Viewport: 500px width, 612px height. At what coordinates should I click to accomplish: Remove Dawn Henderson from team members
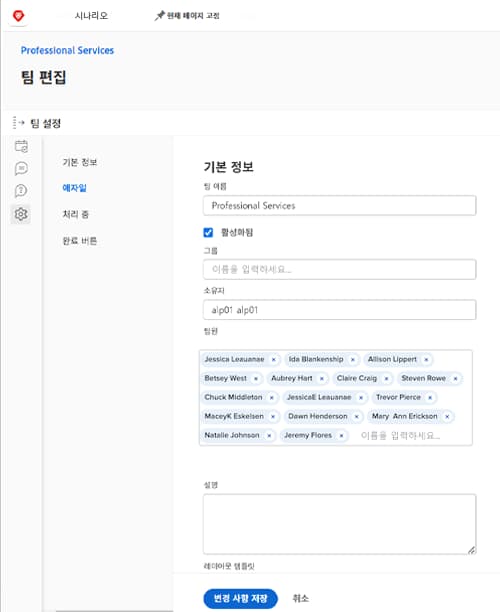tap(356, 417)
